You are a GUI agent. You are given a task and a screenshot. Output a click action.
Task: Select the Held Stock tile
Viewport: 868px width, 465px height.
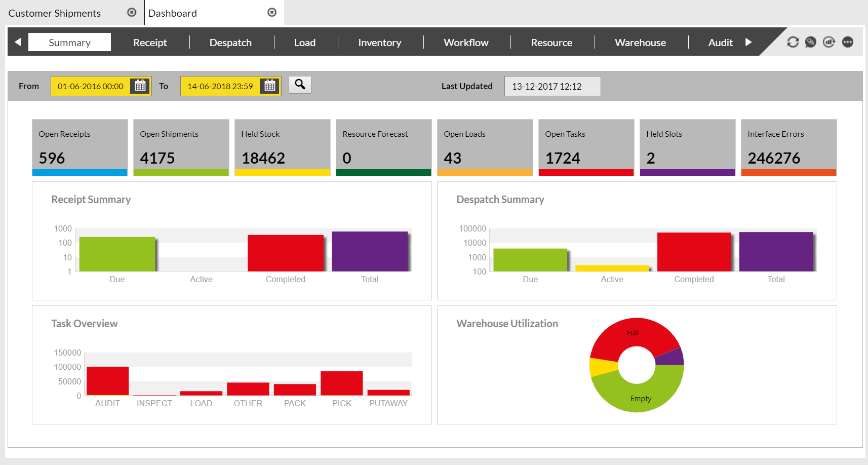coord(283,147)
